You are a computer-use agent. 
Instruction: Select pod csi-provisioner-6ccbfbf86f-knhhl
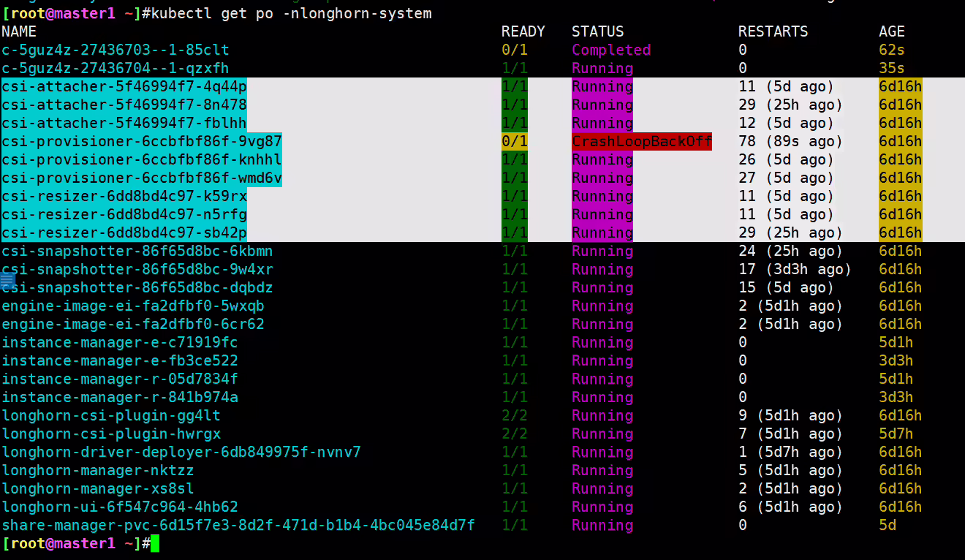[x=142, y=159]
